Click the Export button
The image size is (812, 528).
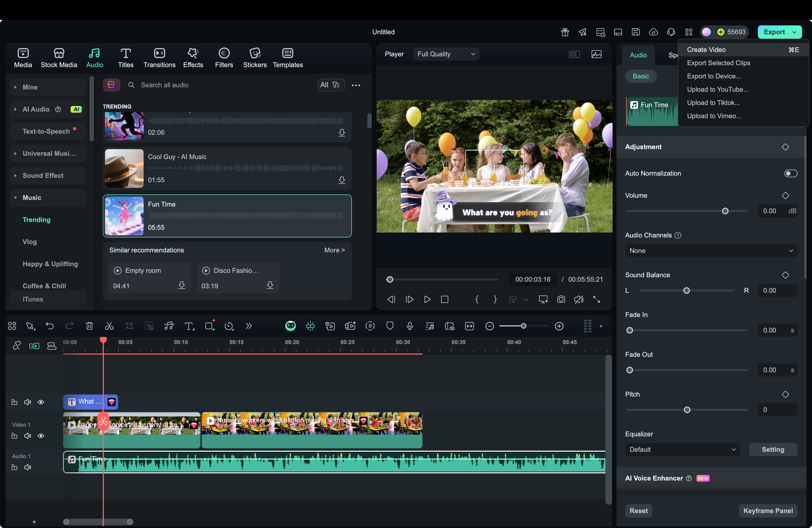coord(774,32)
